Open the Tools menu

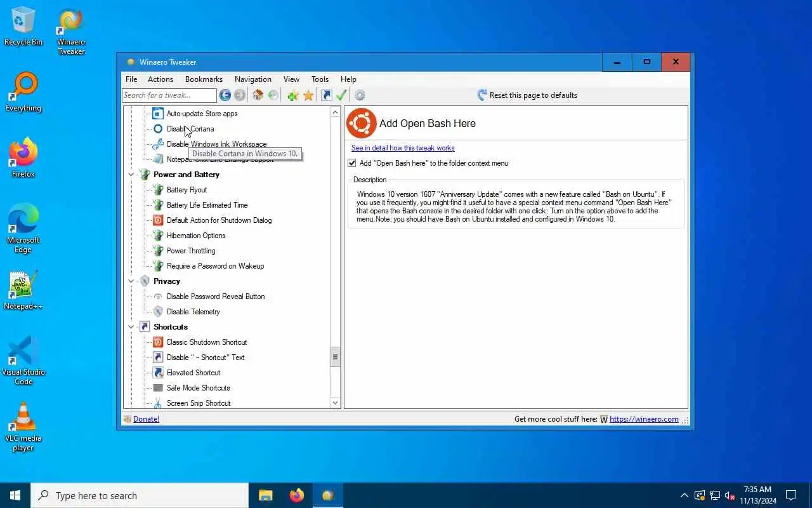point(320,79)
